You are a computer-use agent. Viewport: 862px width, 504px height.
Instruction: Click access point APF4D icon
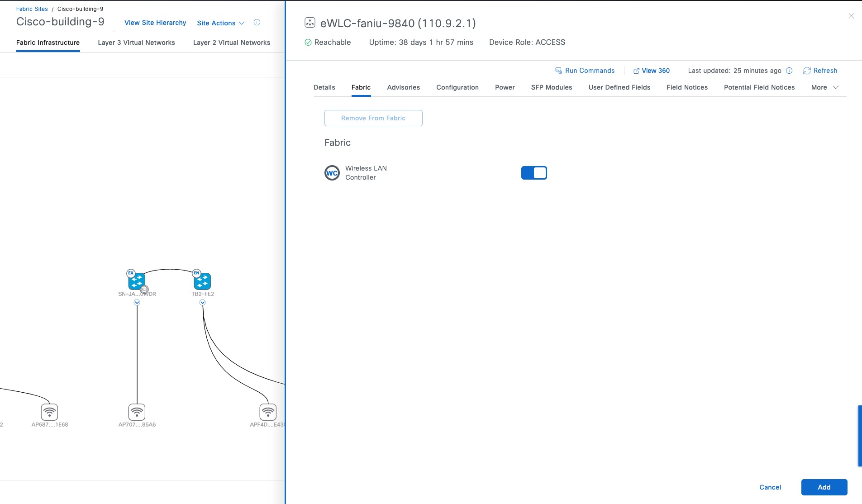click(268, 412)
